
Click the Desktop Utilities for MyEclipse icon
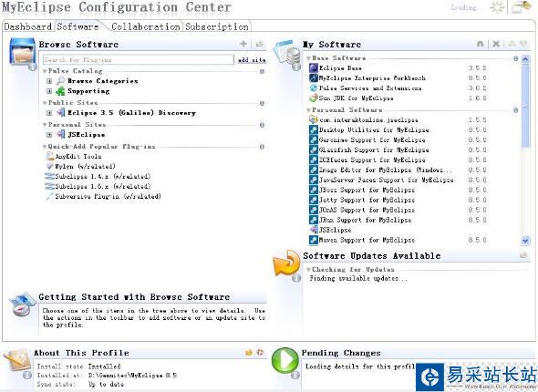pos(314,130)
